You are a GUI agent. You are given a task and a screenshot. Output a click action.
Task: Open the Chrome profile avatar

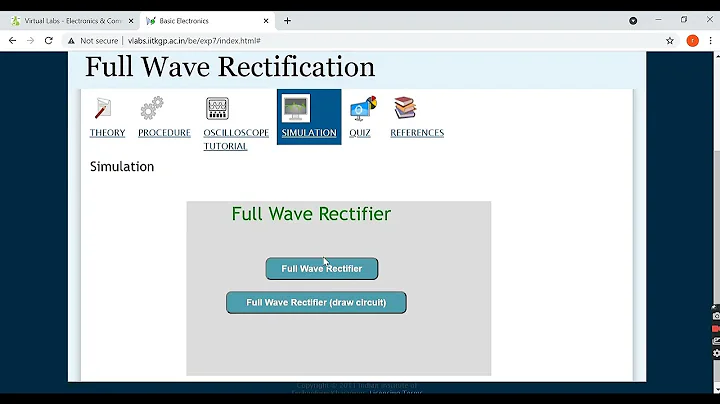pos(692,41)
